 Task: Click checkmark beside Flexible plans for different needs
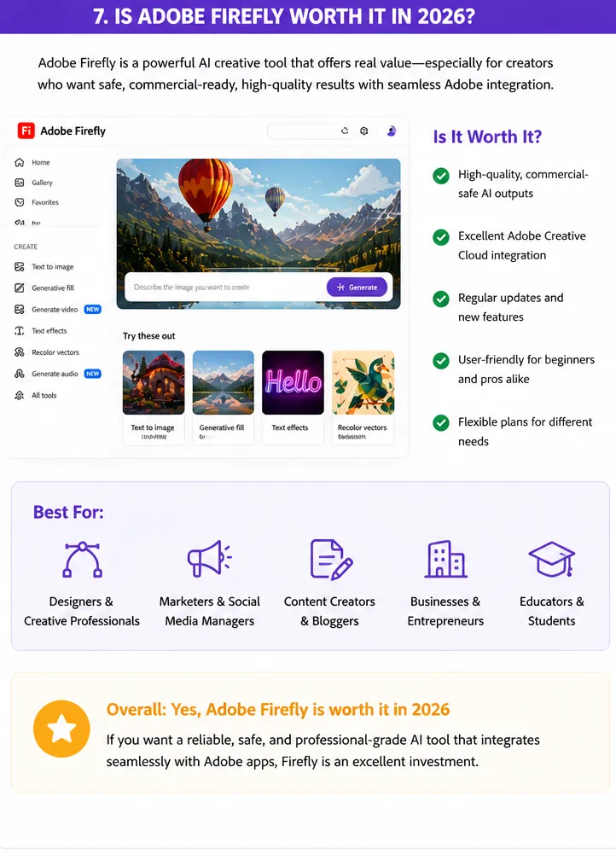coord(441,423)
